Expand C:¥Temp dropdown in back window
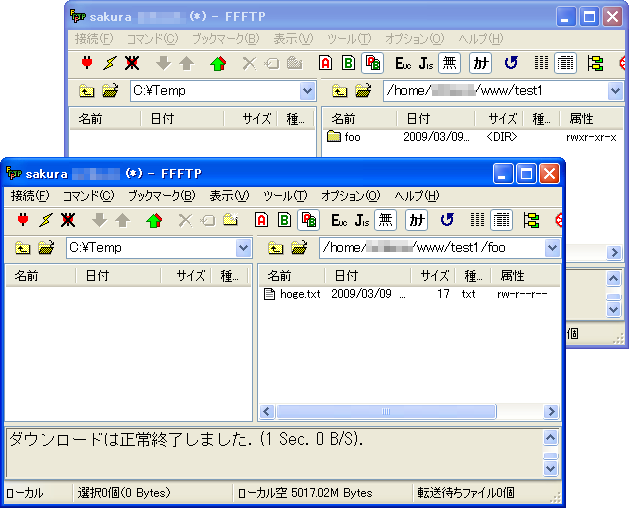629x508 pixels. 307,91
